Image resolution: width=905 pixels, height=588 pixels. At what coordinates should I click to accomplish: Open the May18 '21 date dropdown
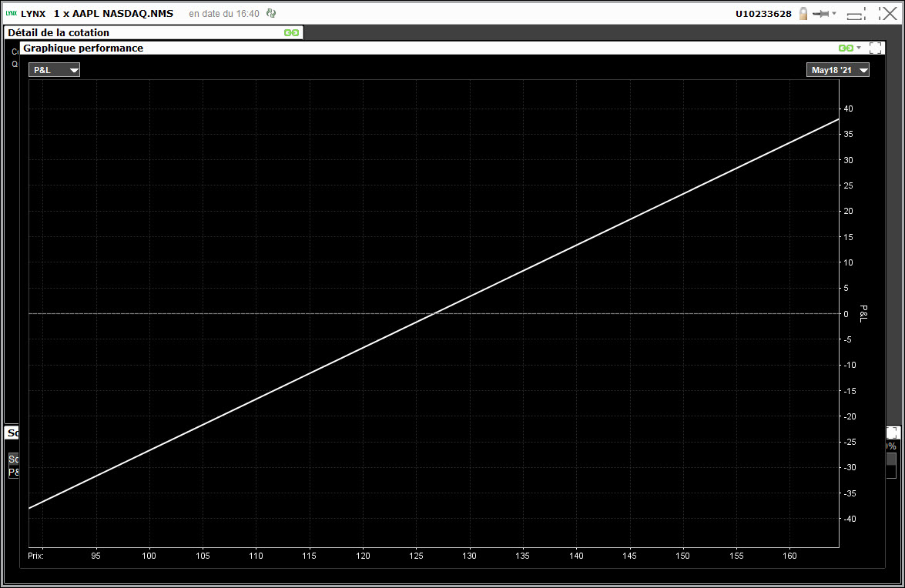click(x=837, y=70)
